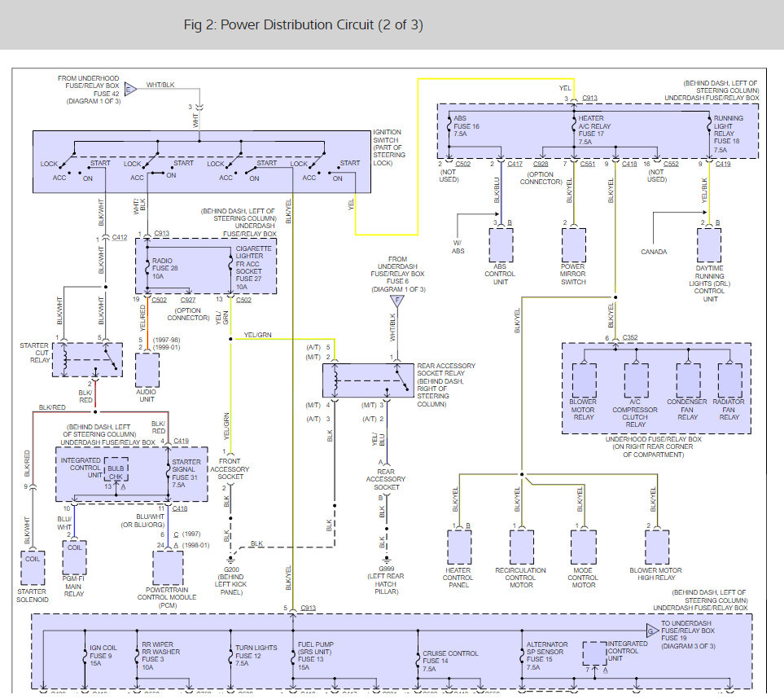Screen dimensions: 784x699
Task: Click the MODE CONTROL MOTOR box
Action: tap(584, 547)
